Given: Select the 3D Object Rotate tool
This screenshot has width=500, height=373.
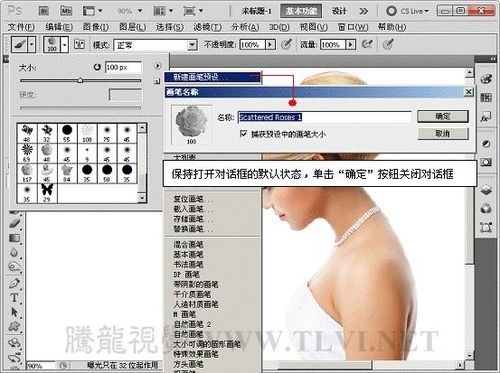Looking at the screenshot, I should click(x=14, y=343).
